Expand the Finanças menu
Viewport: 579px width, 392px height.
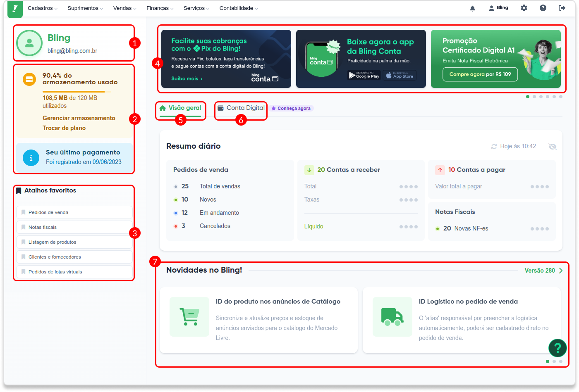[x=160, y=8]
